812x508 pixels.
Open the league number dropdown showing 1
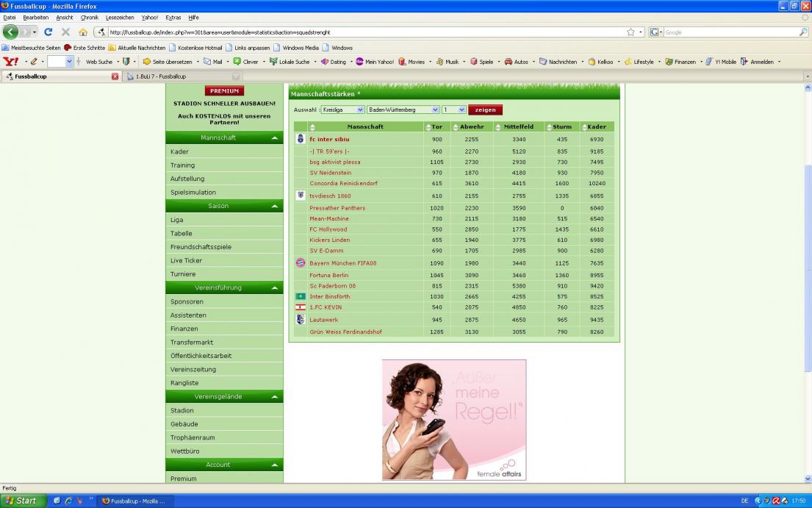[454, 110]
